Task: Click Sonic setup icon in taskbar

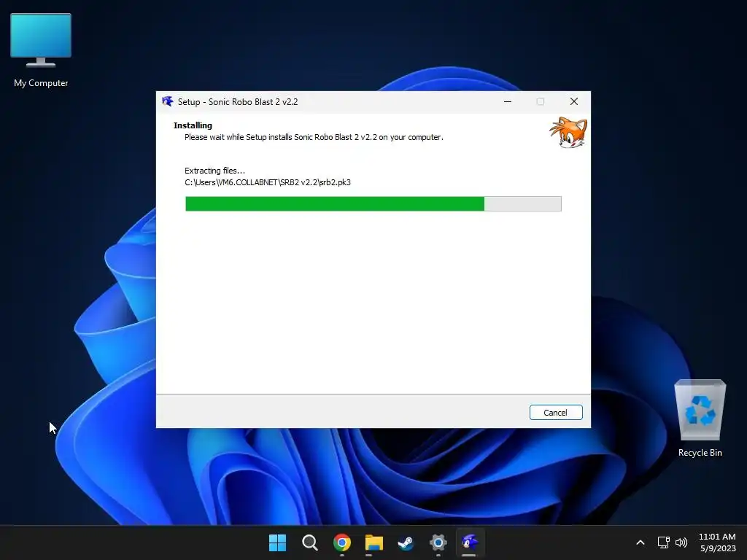Action: click(x=470, y=542)
